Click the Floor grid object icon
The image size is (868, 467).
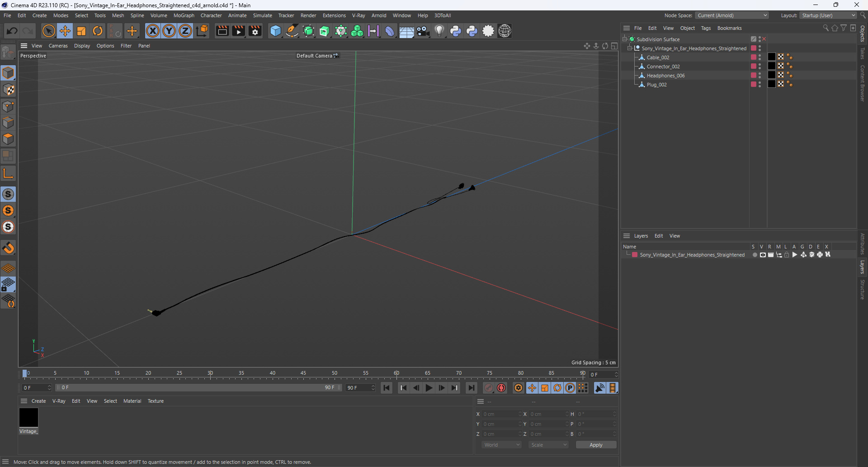tap(406, 31)
